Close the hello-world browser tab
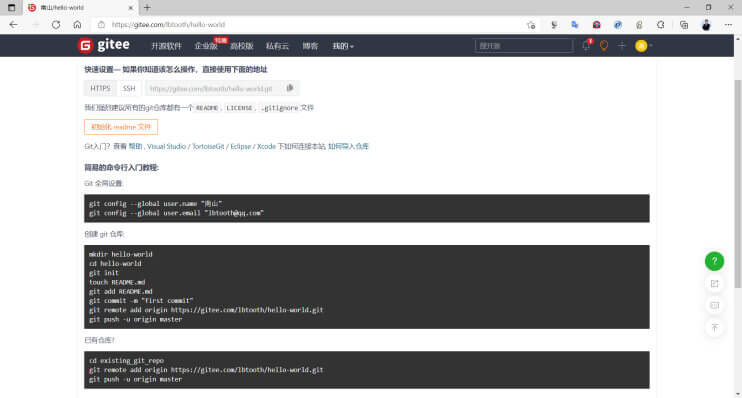Screen dimensions: 742x398 tap(131, 8)
